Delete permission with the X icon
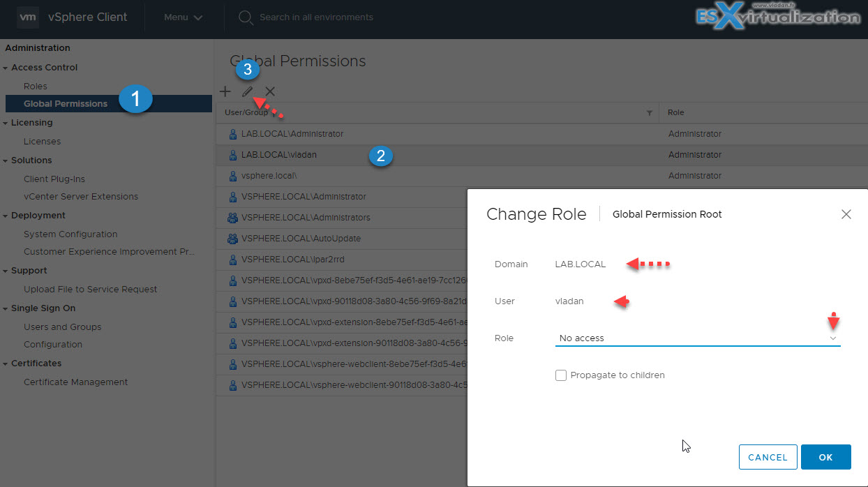 pos(270,91)
